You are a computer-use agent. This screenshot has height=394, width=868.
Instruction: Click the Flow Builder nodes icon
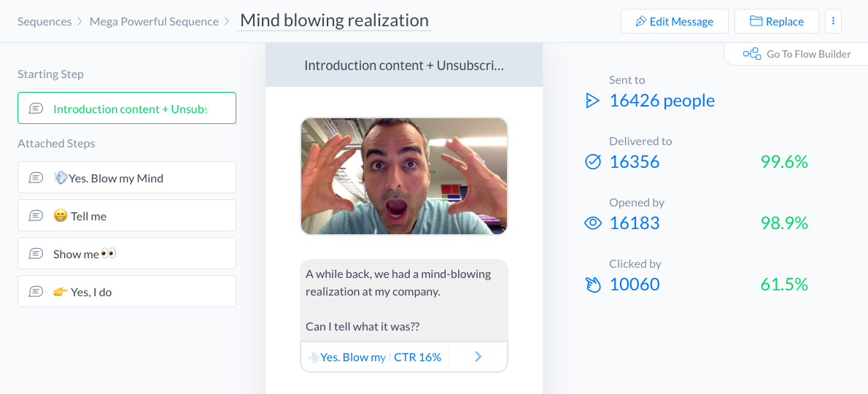(751, 54)
